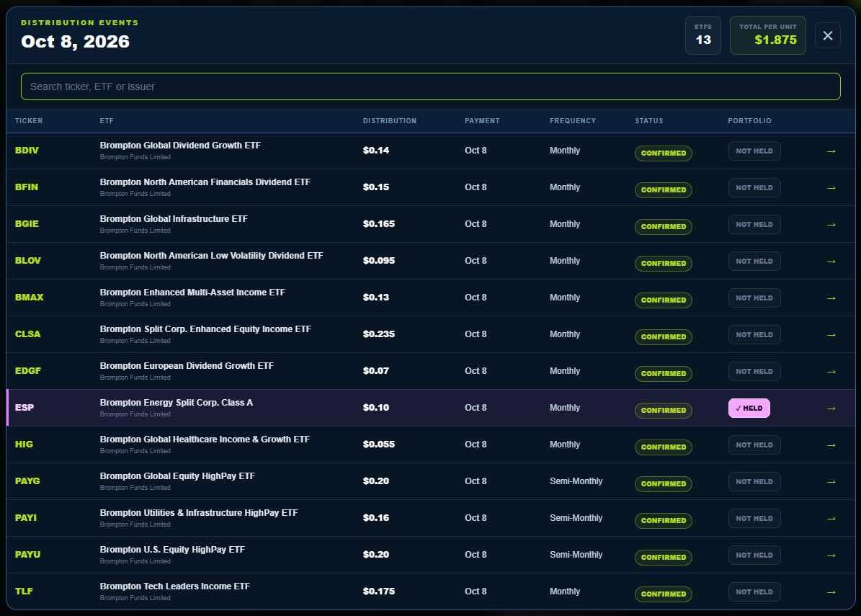Click the arrow for BGIE row

(x=831, y=225)
